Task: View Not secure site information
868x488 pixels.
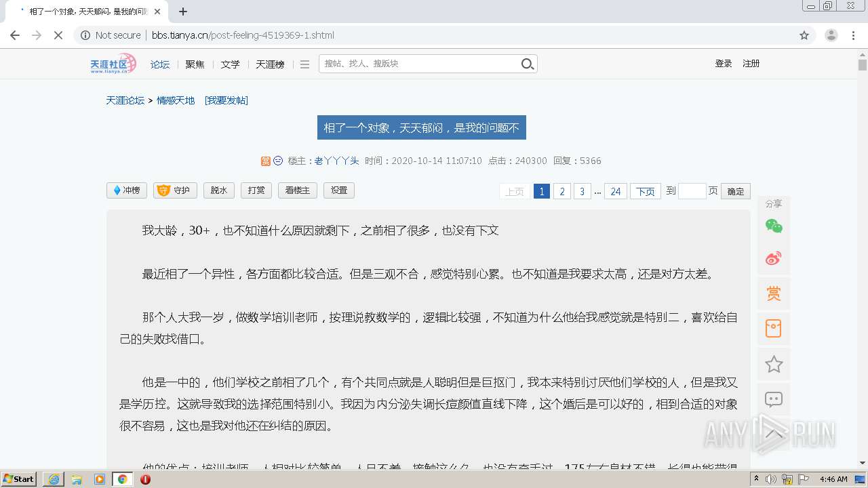Action: point(111,35)
